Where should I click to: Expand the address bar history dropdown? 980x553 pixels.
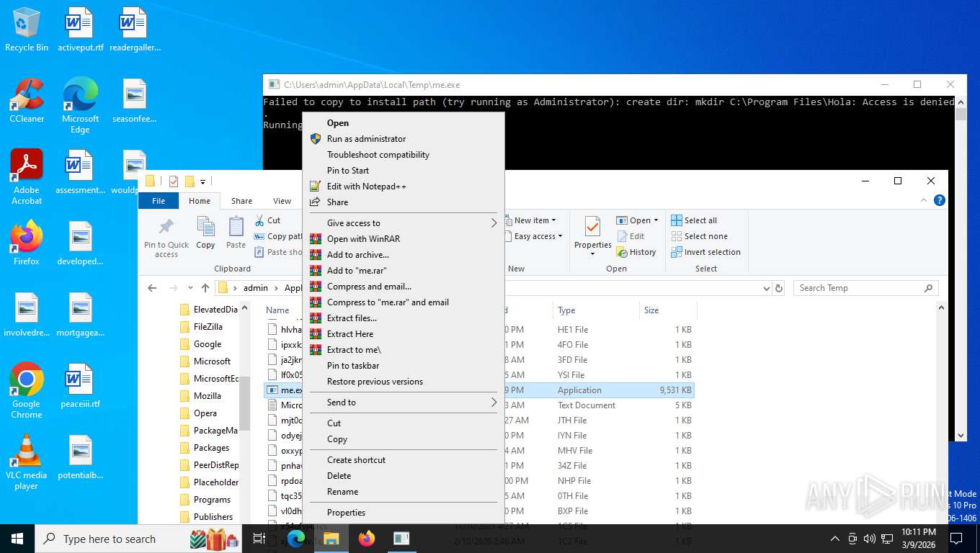tap(766, 288)
